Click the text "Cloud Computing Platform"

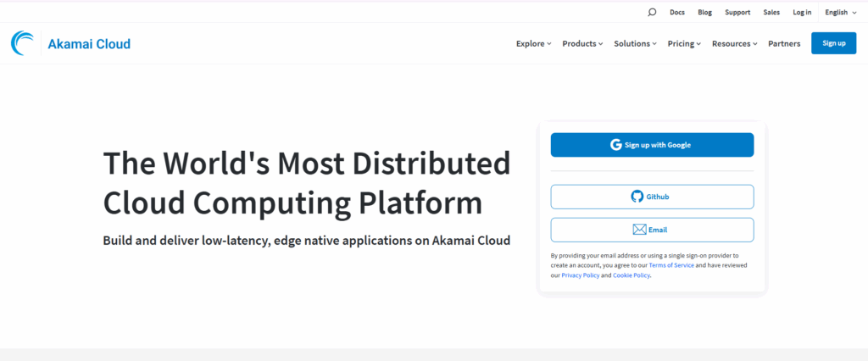(292, 203)
